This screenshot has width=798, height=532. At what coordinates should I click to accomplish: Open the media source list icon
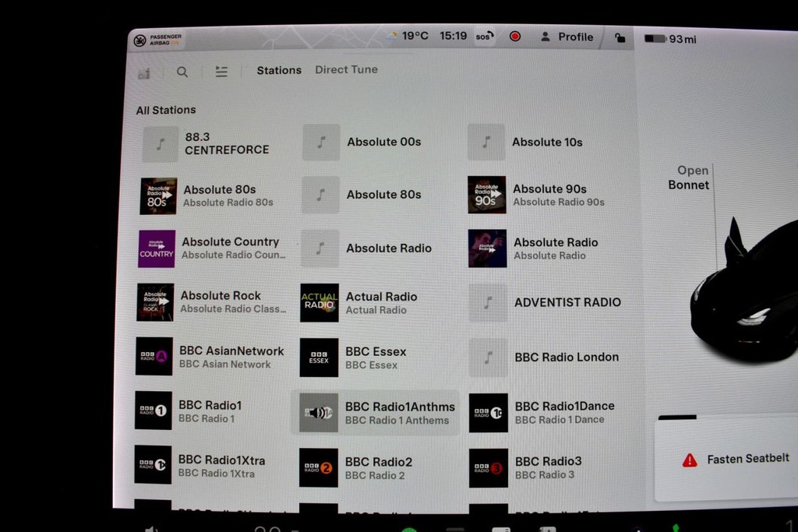point(221,72)
